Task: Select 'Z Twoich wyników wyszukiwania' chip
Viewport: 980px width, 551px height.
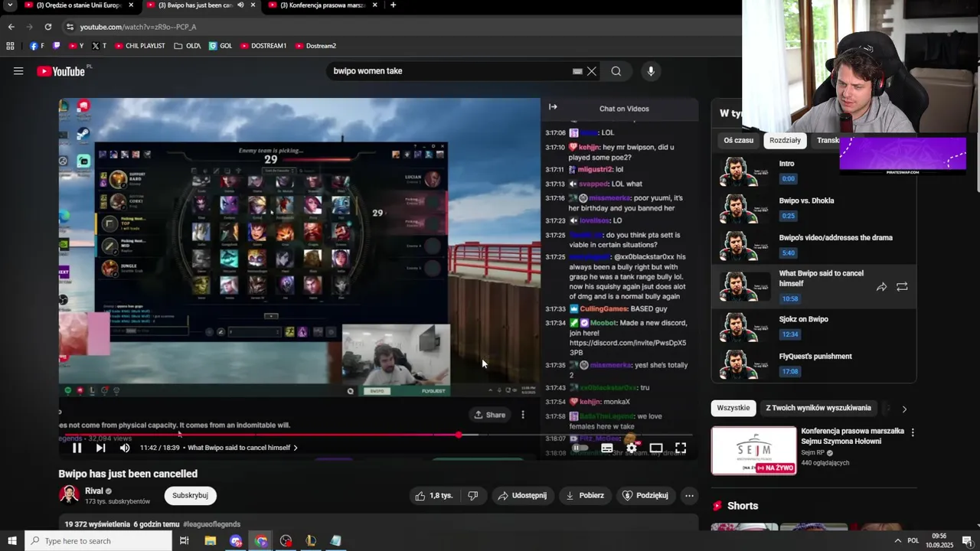Action: 818,408
